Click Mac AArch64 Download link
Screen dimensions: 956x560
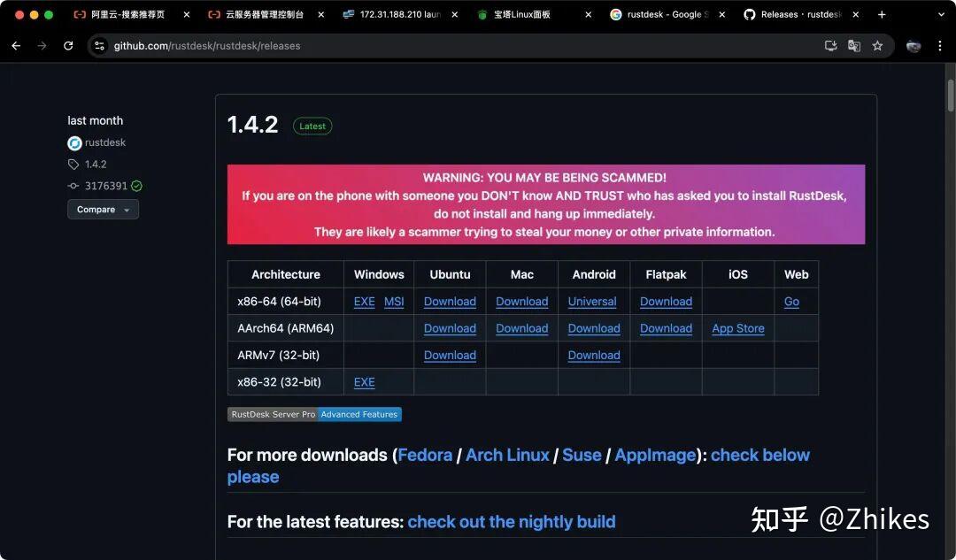[x=522, y=328]
